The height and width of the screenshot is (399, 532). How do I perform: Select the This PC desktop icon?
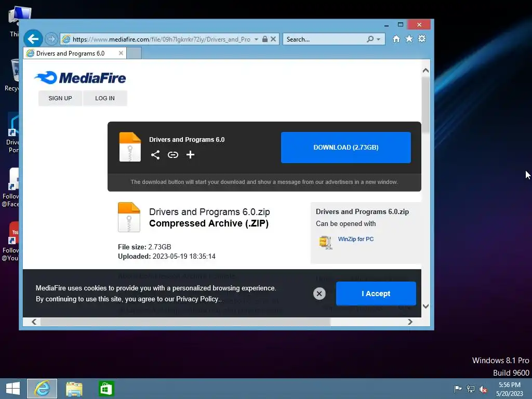coord(15,21)
